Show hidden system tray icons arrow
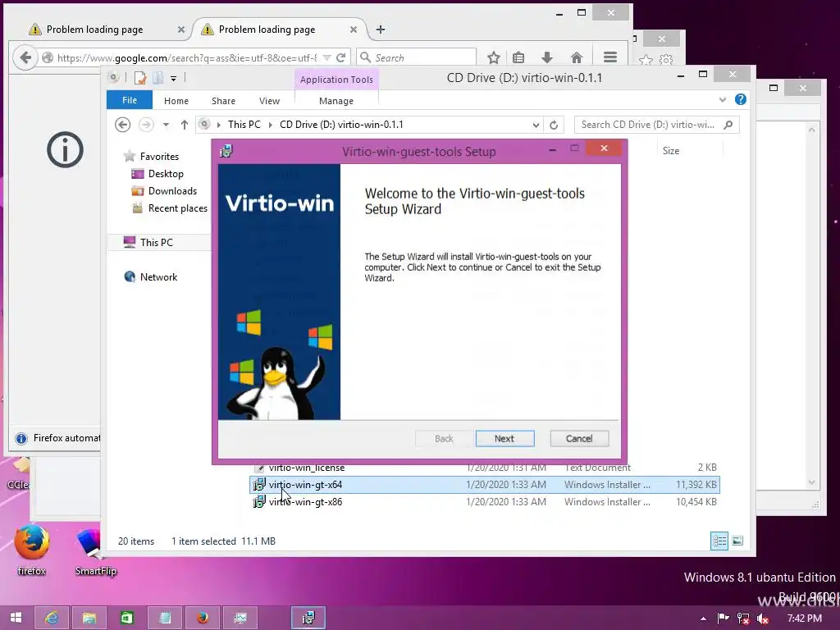Image resolution: width=840 pixels, height=630 pixels. point(703,619)
